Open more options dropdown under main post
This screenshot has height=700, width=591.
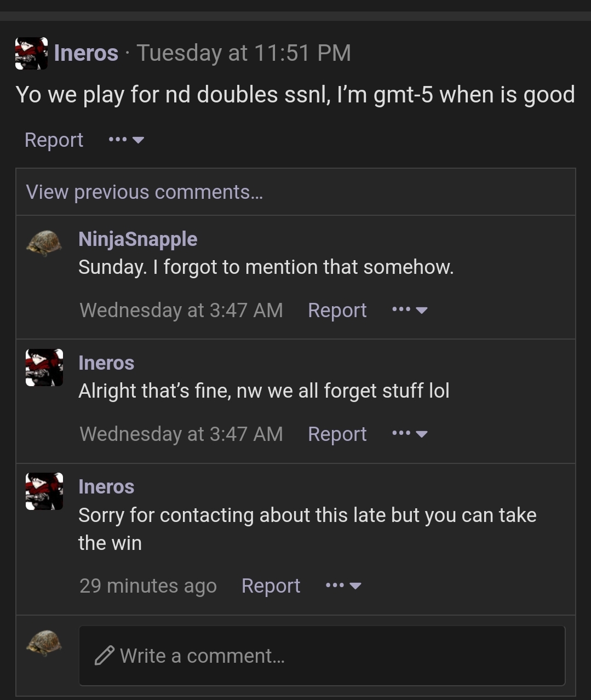coord(126,140)
